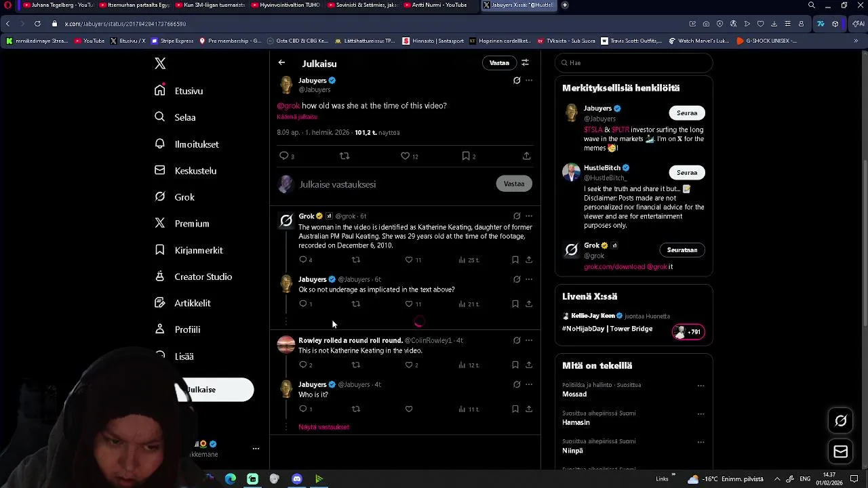Type in Julkaise vastauksesi reply field
Image resolution: width=868 pixels, height=488 pixels.
pos(395,184)
